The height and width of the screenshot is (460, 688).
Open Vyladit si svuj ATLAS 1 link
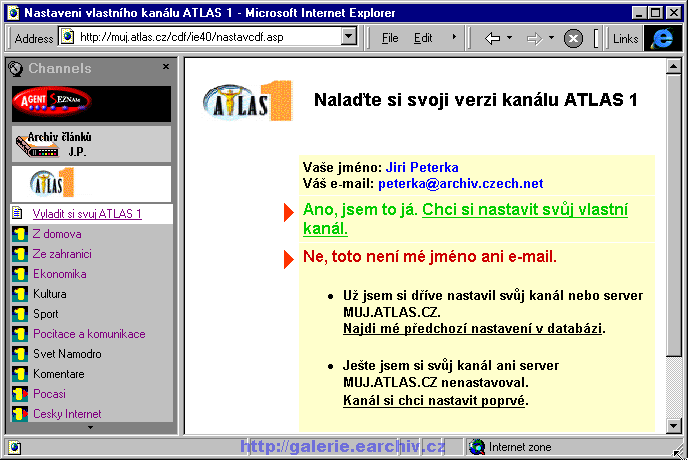87,214
